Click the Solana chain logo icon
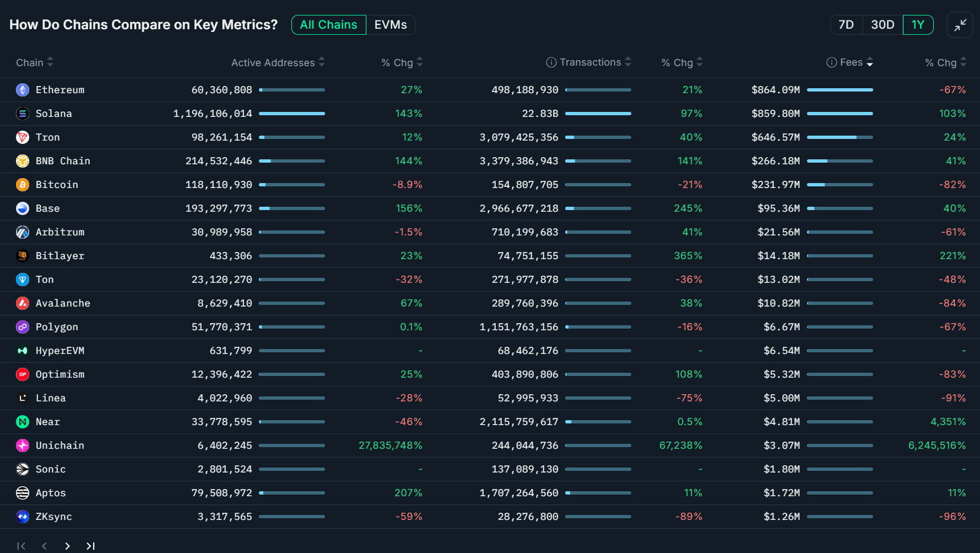This screenshot has height=553, width=980. click(23, 114)
